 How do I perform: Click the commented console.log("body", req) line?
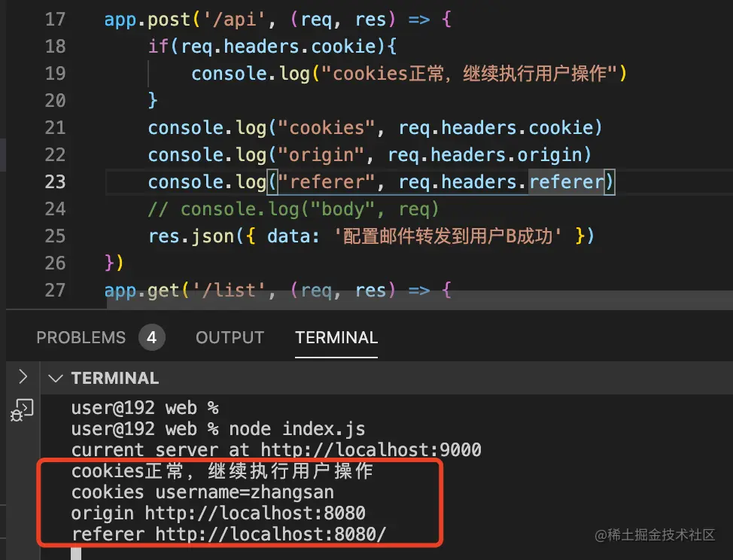click(x=294, y=209)
